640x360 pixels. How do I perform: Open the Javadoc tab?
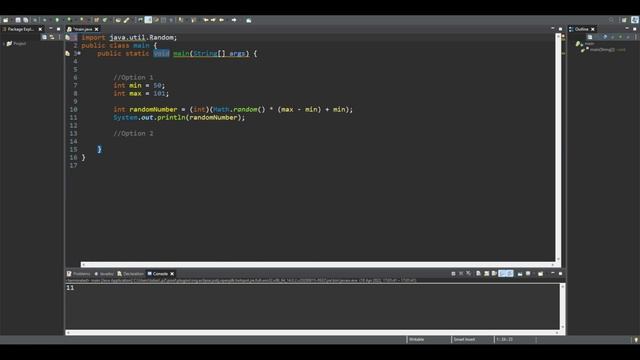point(104,274)
